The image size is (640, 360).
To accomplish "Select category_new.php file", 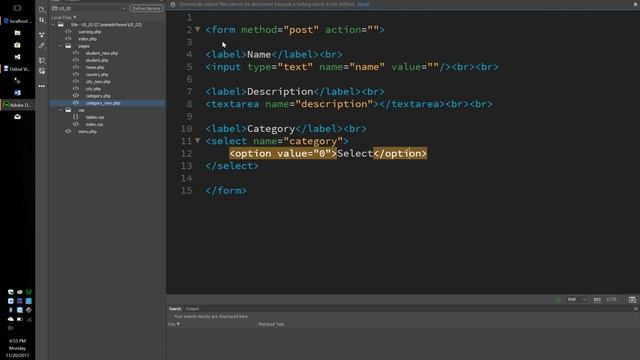I will pos(103,103).
